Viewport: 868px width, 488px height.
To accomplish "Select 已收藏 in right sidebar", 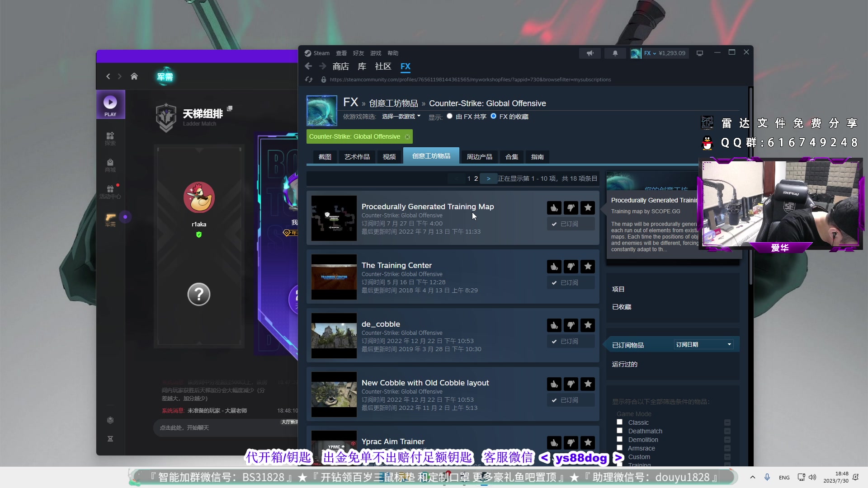I will [x=622, y=307].
